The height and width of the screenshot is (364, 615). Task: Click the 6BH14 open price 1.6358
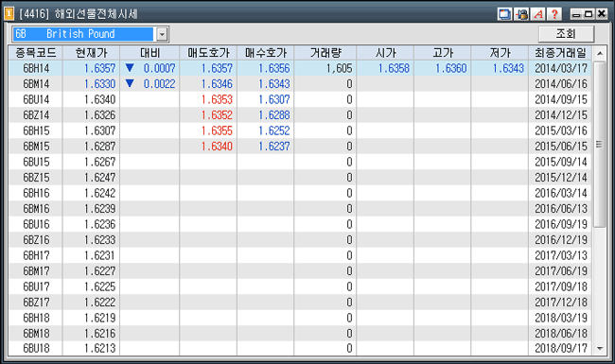tap(394, 68)
